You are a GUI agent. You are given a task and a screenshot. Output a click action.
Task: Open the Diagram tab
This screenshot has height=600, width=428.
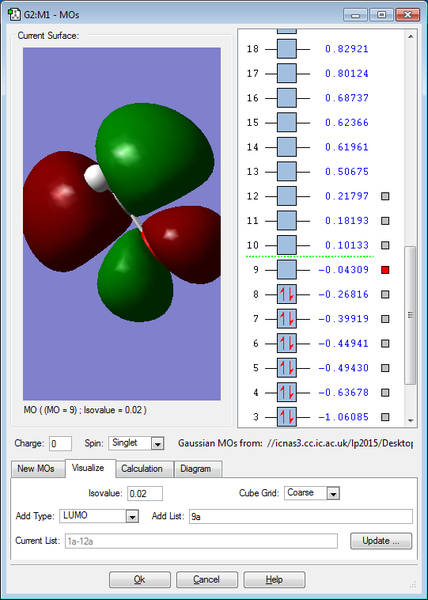coord(196,469)
